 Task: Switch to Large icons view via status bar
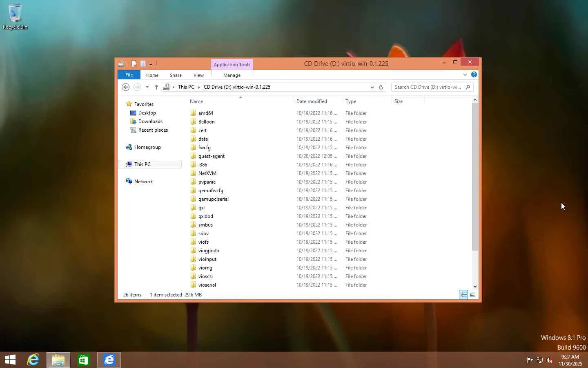[x=472, y=294]
